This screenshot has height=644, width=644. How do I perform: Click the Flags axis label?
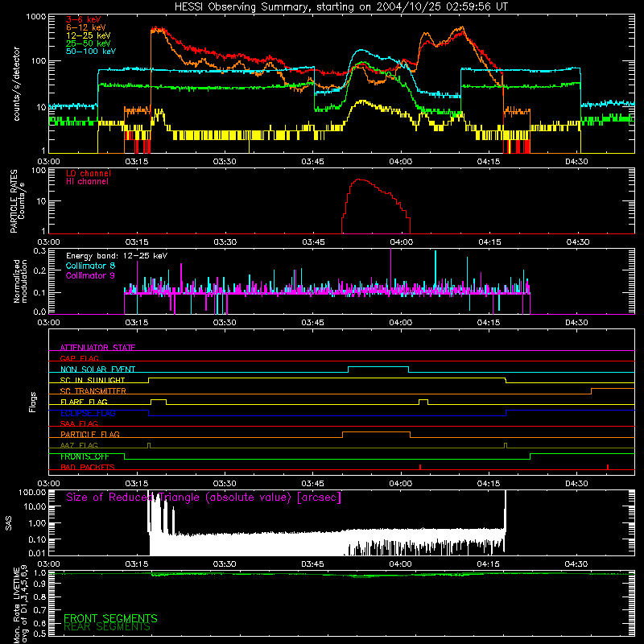tap(32, 402)
